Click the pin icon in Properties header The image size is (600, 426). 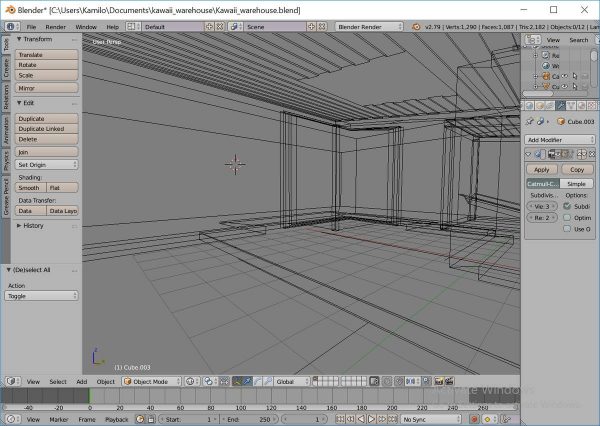tap(530, 122)
